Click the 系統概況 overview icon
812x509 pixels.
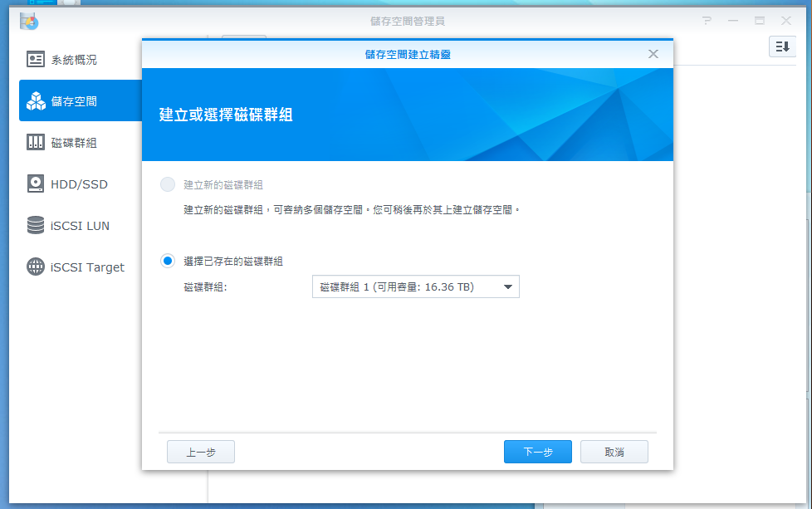(x=35, y=60)
